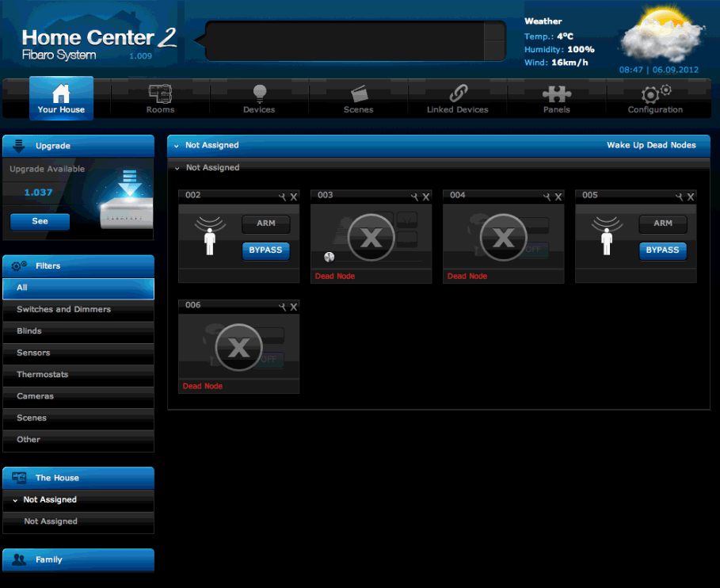The width and height of the screenshot is (720, 588).
Task: Click the Dead Node label on device 006
Action: (203, 386)
